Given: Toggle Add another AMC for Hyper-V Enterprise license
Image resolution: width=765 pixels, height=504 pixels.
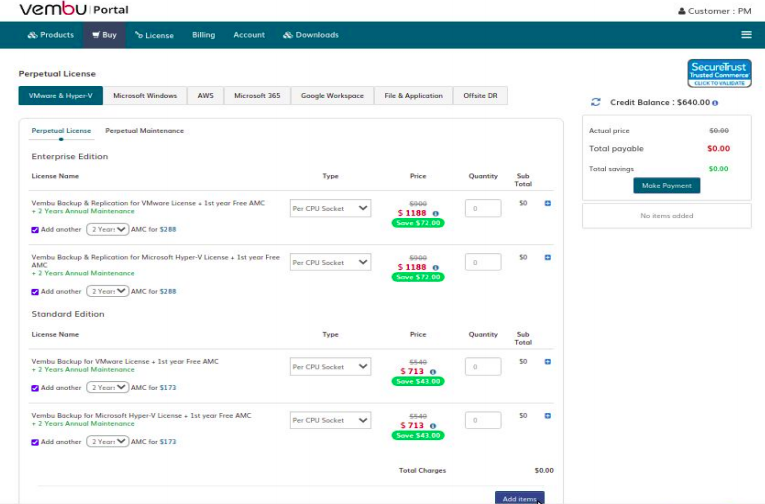Looking at the screenshot, I should pos(35,292).
